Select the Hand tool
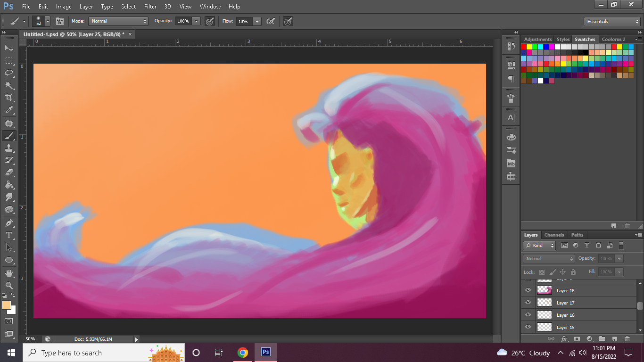Image resolution: width=644 pixels, height=362 pixels. coord(9,273)
